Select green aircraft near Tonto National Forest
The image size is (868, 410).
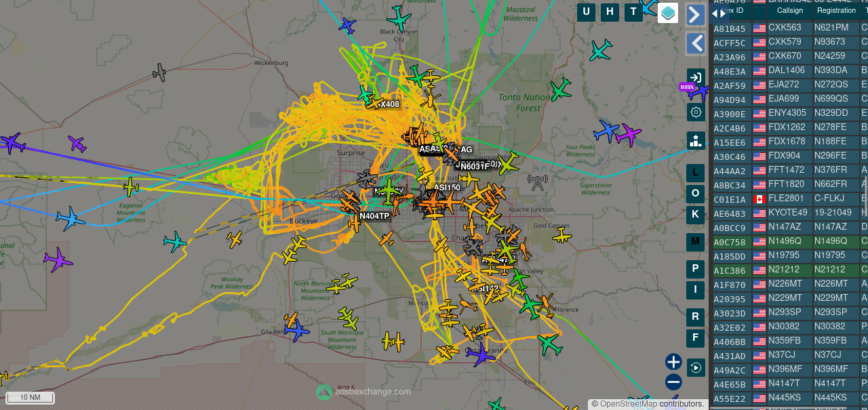[560, 89]
